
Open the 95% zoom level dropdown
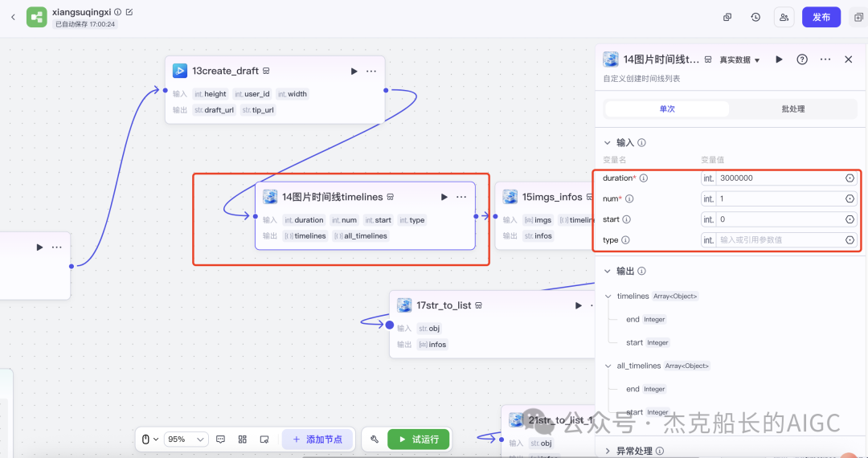coord(186,440)
